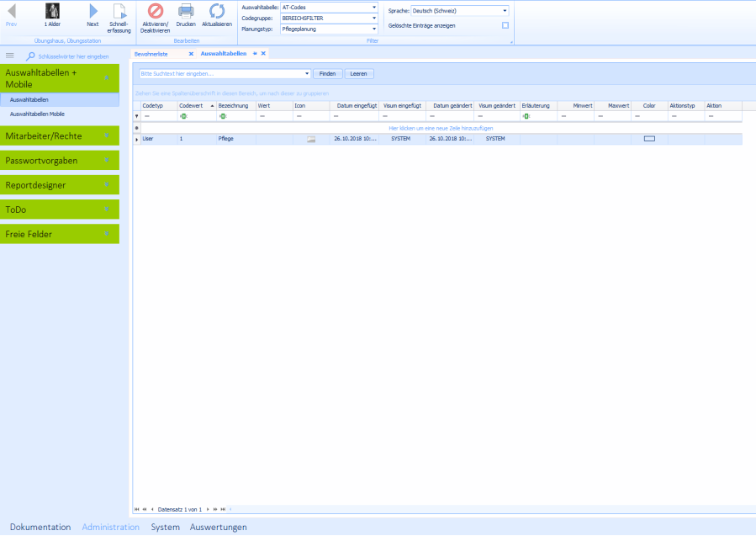Go to next record in navigator
This screenshot has width=756, height=536.
[x=208, y=509]
